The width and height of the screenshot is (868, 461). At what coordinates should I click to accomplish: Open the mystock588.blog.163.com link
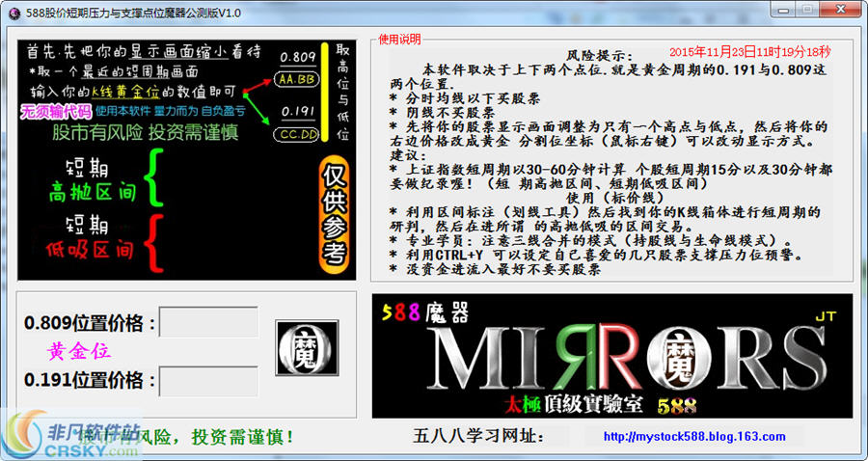coord(694,437)
